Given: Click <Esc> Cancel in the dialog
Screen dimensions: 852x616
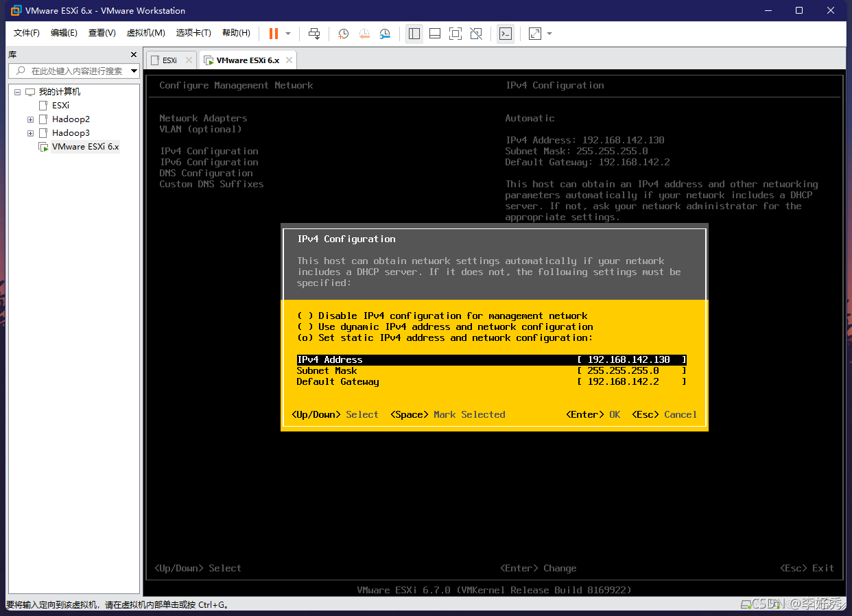Looking at the screenshot, I should click(x=664, y=414).
